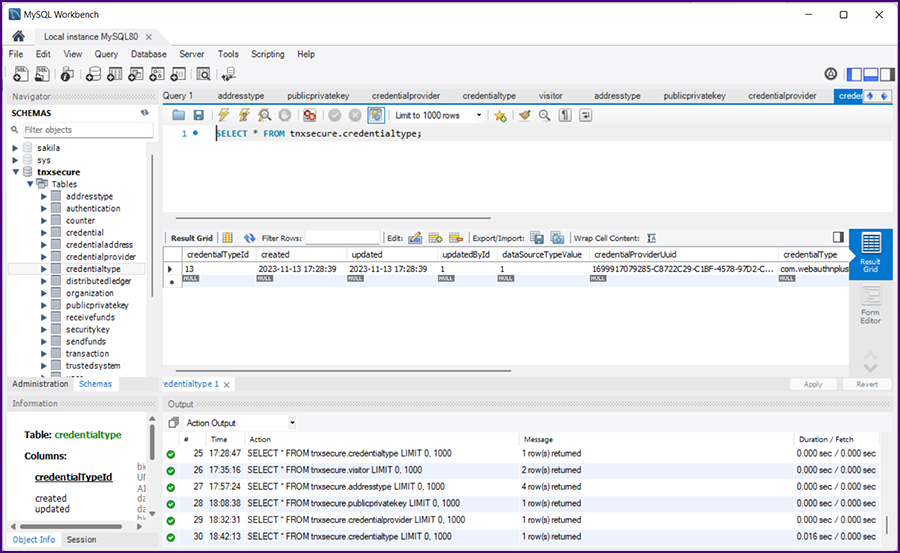This screenshot has height=553, width=900.
Task: Collapse the Tables node
Action: click(30, 184)
